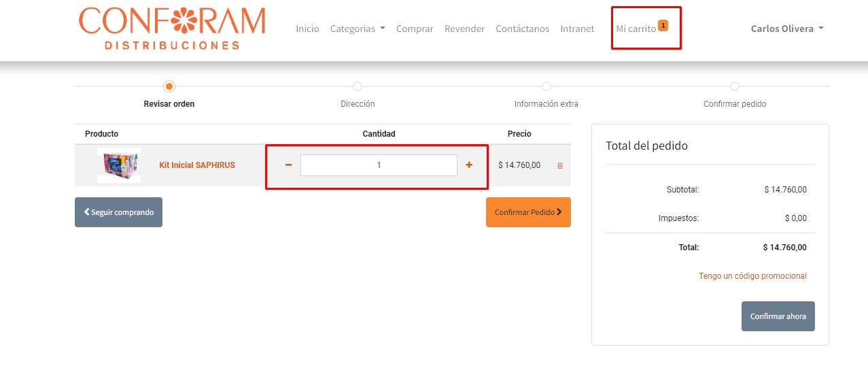Select the Confirmar pedido step circle

(x=735, y=86)
